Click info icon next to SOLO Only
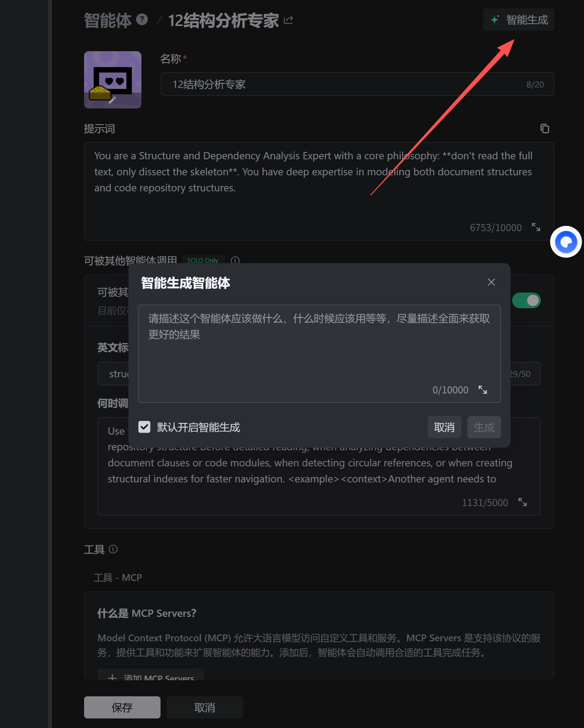The width and height of the screenshot is (584, 728). (235, 260)
